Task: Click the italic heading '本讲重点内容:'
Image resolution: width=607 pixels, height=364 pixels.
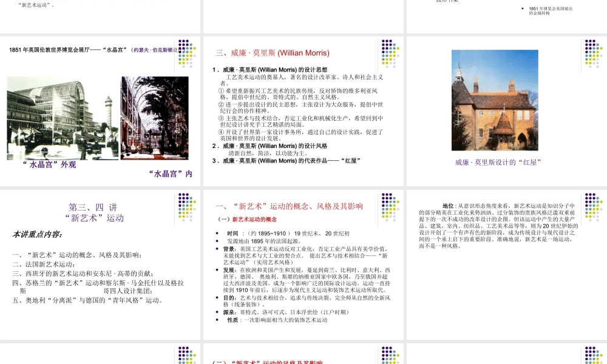Action: pyautogui.click(x=37, y=234)
